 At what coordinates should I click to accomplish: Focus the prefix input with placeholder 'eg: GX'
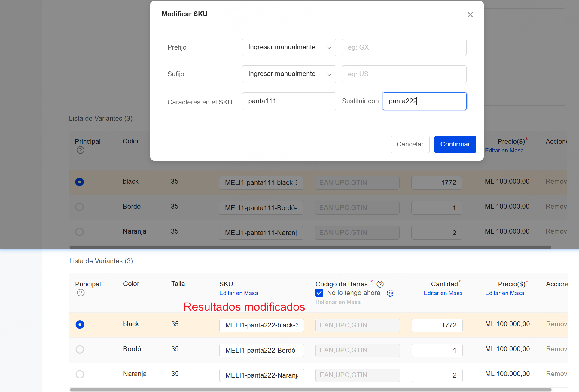(x=404, y=47)
